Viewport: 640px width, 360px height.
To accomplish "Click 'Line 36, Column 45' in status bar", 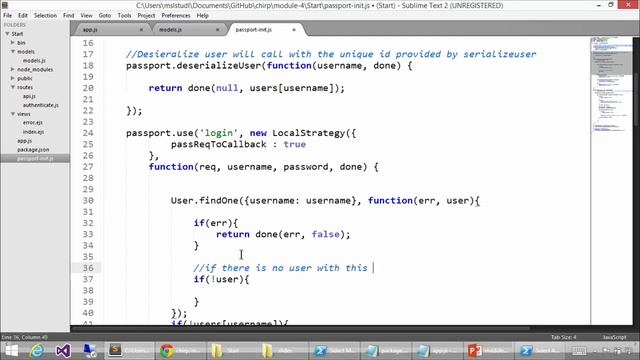I will (x=24, y=337).
